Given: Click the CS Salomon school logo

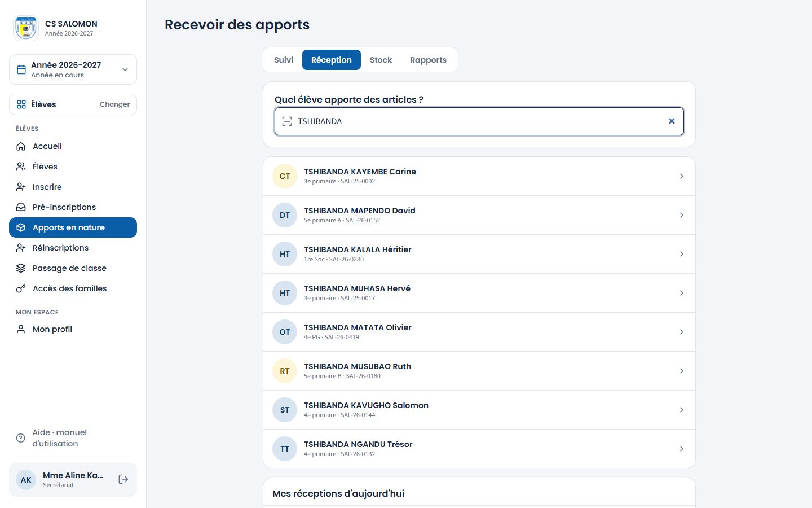Looking at the screenshot, I should (x=26, y=28).
